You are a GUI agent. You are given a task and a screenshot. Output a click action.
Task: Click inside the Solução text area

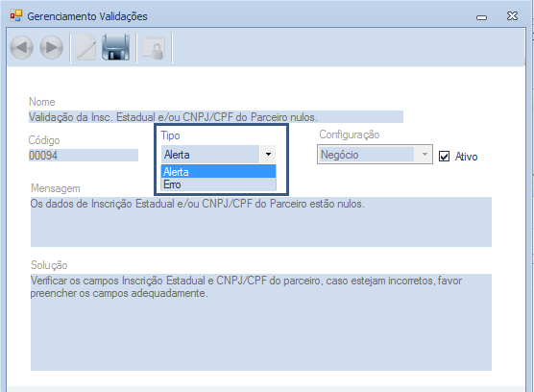(261, 322)
